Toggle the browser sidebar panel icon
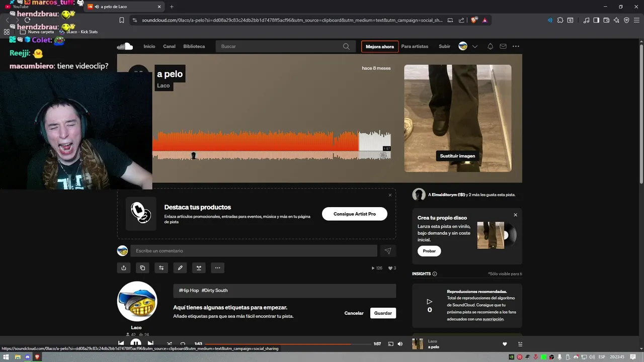Viewport: 644px width, 362px height. click(x=596, y=20)
